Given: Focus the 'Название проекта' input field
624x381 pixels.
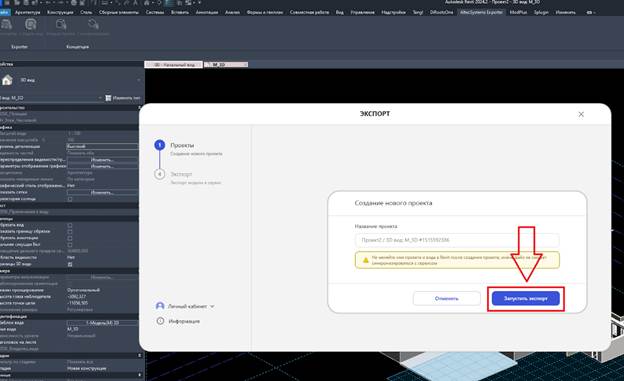Looking at the screenshot, I should [457, 240].
